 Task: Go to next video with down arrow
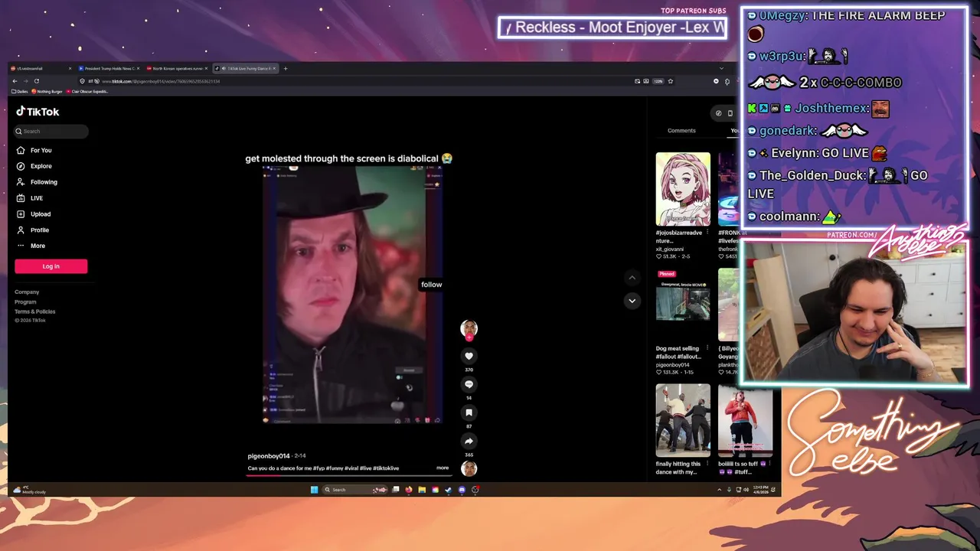[x=632, y=301]
